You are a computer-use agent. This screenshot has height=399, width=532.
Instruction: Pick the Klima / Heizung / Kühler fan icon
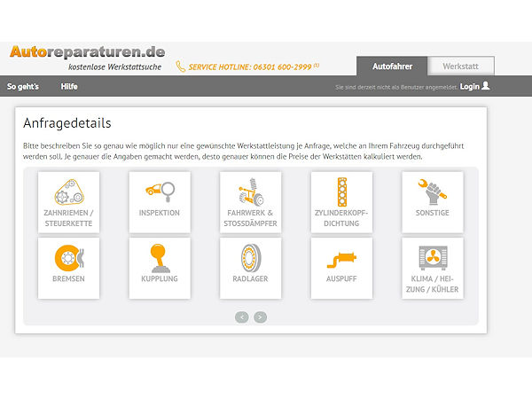click(x=433, y=258)
